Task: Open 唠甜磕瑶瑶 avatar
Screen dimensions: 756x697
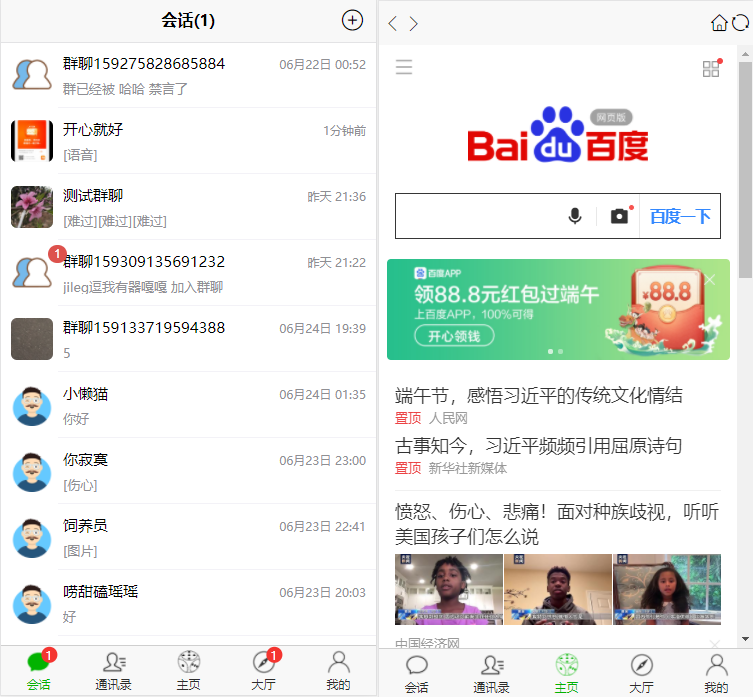Action: (x=32, y=603)
